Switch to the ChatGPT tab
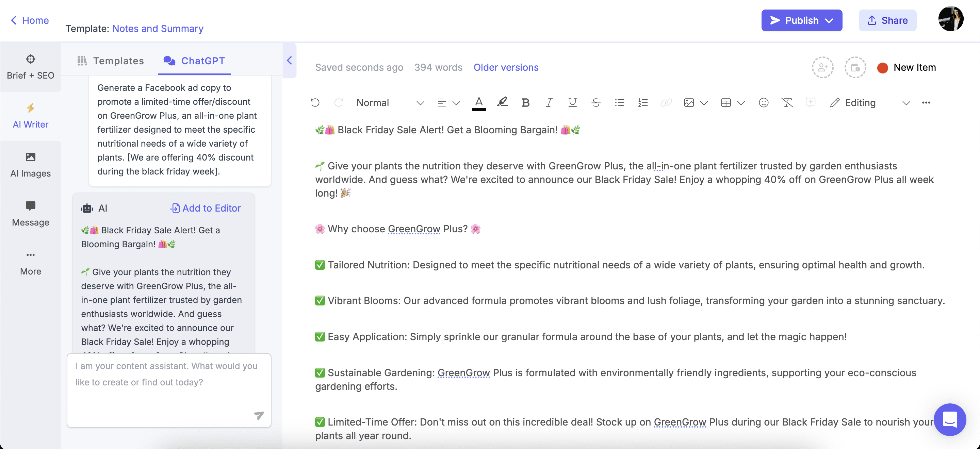The width and height of the screenshot is (980, 449). [x=194, y=61]
